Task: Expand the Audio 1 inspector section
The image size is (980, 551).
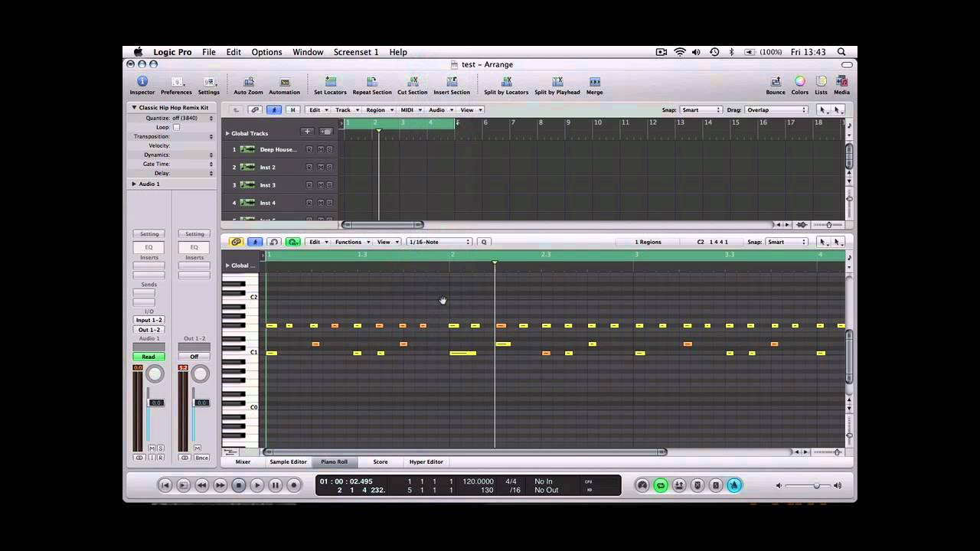Action: pos(134,184)
